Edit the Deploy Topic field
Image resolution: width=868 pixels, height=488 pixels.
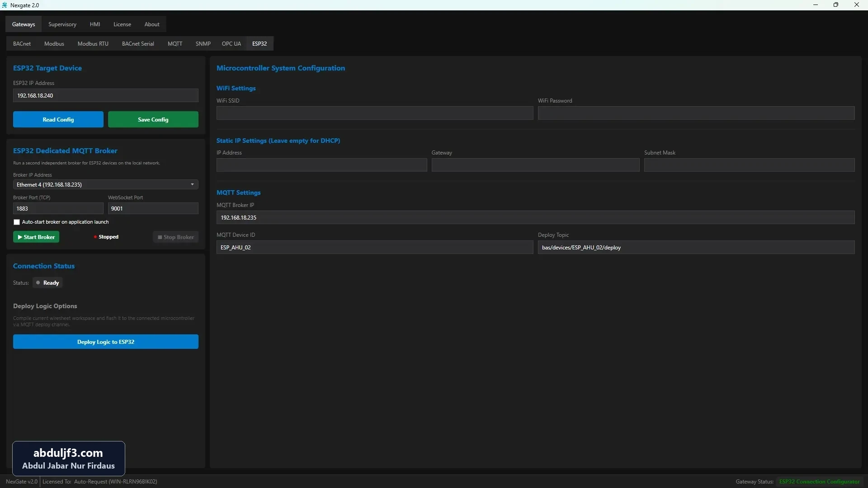point(696,248)
